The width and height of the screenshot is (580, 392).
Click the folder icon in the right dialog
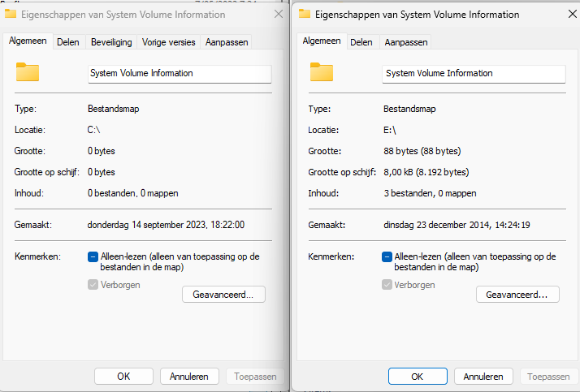[322, 73]
